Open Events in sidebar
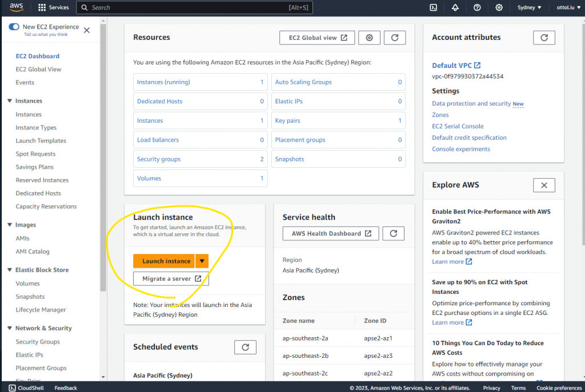The width and height of the screenshot is (585, 392). tap(25, 82)
